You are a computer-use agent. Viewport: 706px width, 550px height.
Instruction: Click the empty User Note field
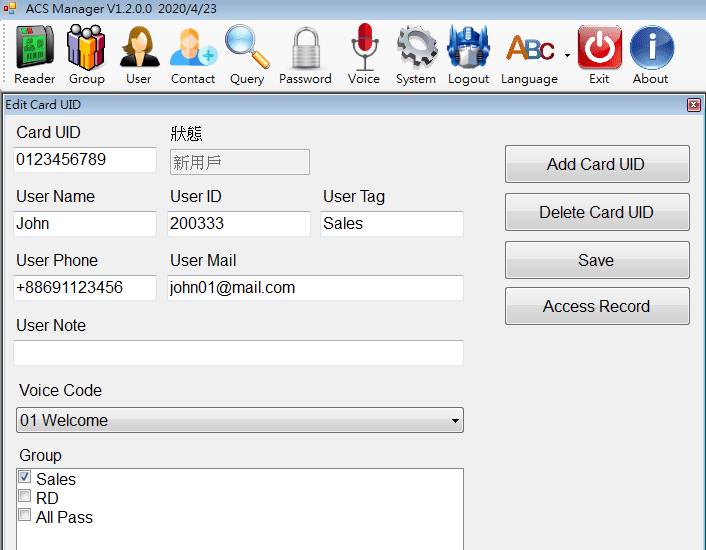coord(239,353)
